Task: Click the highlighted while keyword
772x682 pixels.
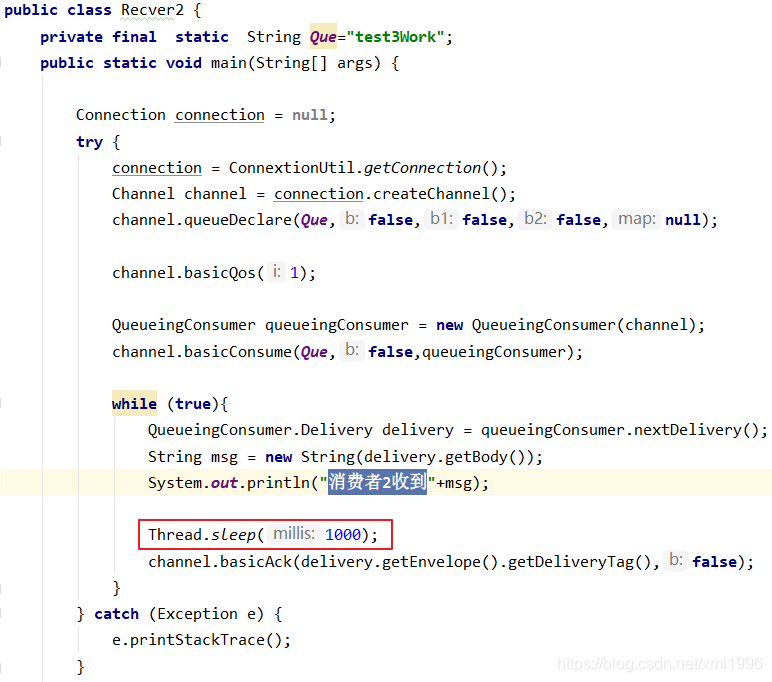Action: click(134, 404)
